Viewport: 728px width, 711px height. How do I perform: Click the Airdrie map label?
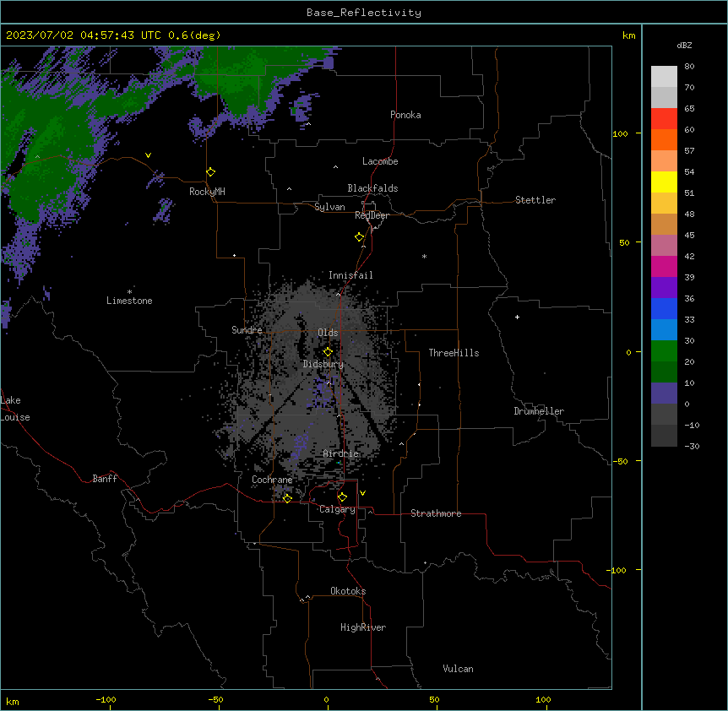(340, 453)
